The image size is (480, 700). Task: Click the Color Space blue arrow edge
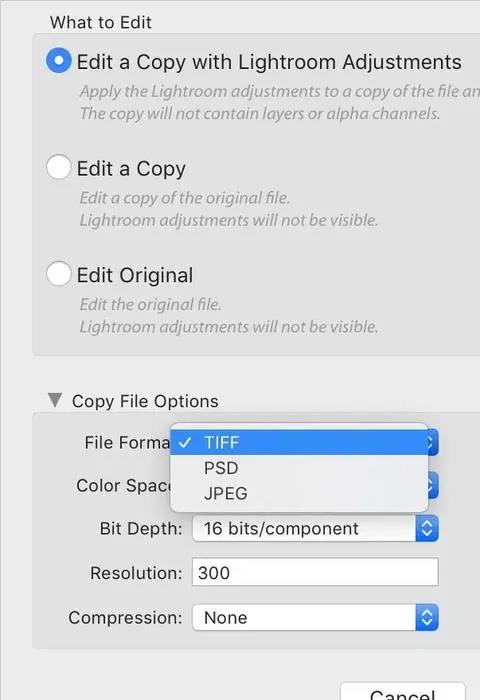pos(433,485)
